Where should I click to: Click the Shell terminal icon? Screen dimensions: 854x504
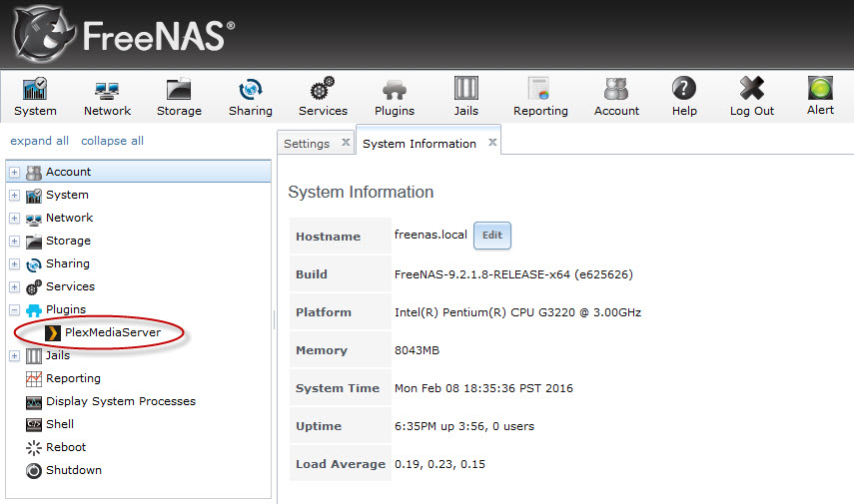click(34, 424)
